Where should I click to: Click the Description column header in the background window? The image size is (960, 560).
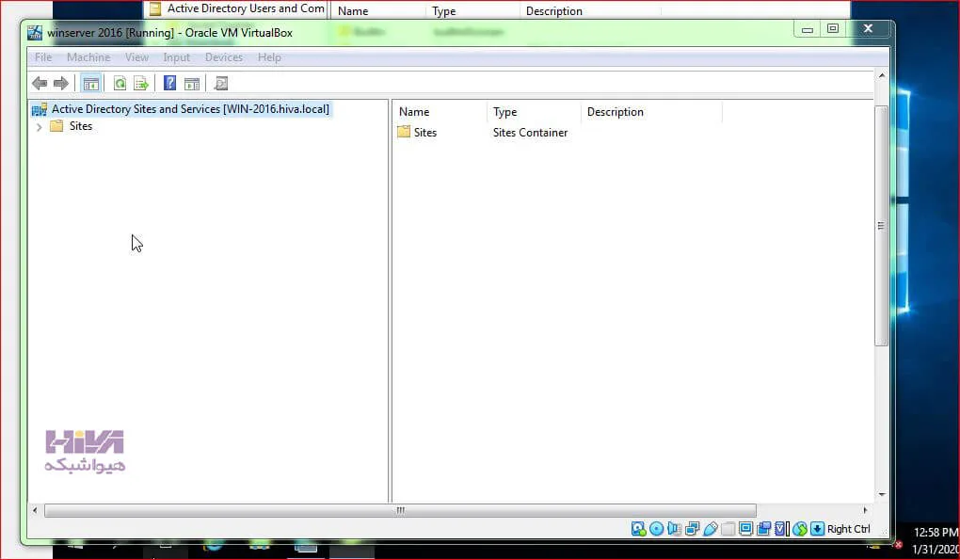coord(554,11)
